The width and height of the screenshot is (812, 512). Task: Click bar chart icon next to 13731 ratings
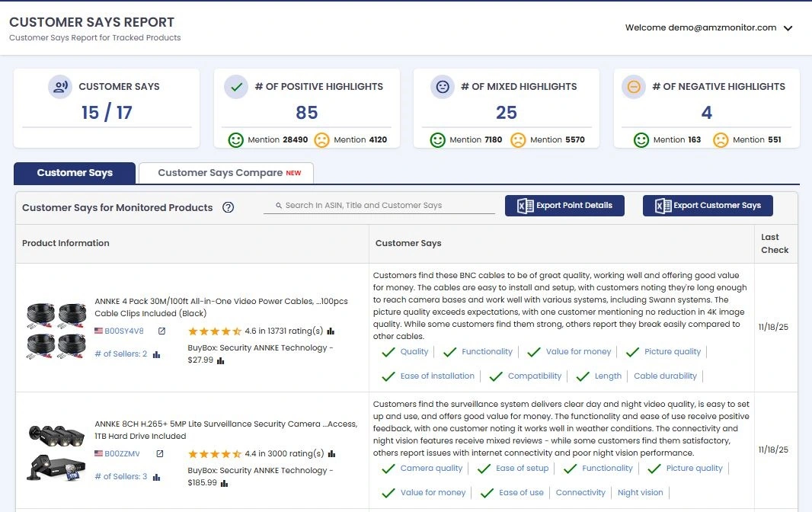[331, 331]
